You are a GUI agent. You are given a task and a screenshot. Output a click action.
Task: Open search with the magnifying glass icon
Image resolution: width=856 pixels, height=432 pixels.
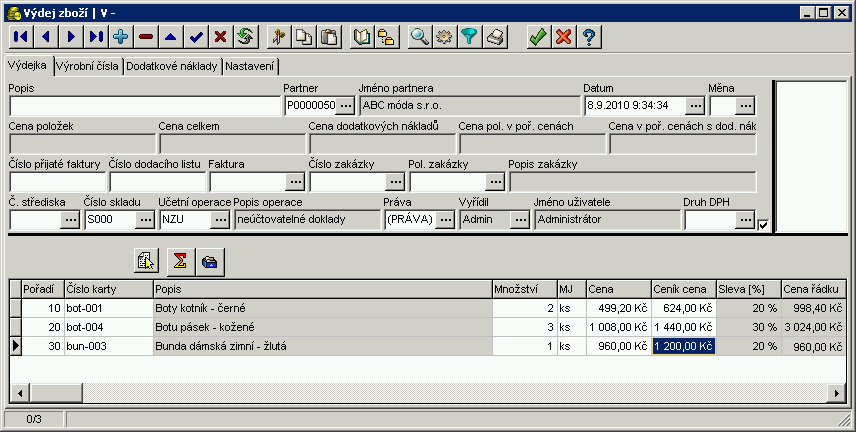click(x=420, y=37)
